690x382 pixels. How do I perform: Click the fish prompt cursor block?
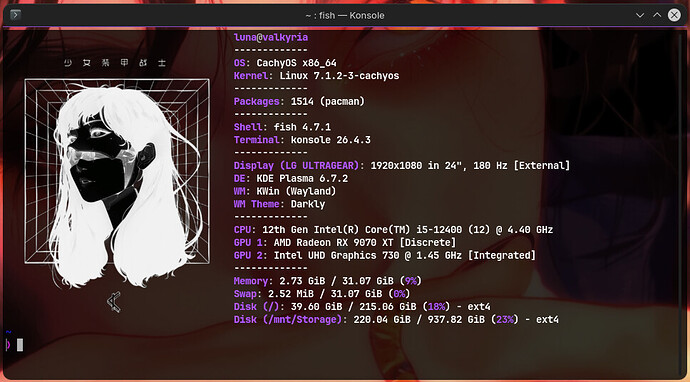pyautogui.click(x=20, y=345)
